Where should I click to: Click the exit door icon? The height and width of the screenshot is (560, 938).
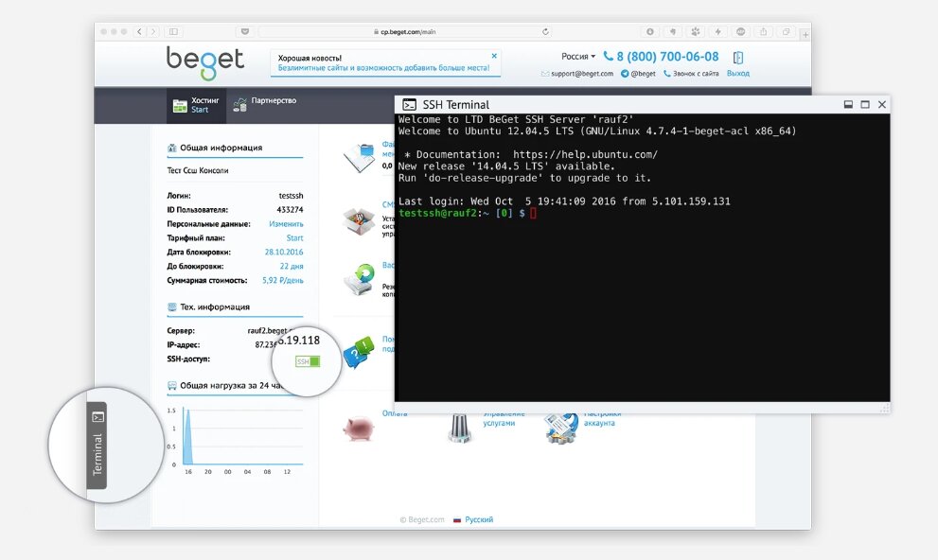(x=738, y=58)
